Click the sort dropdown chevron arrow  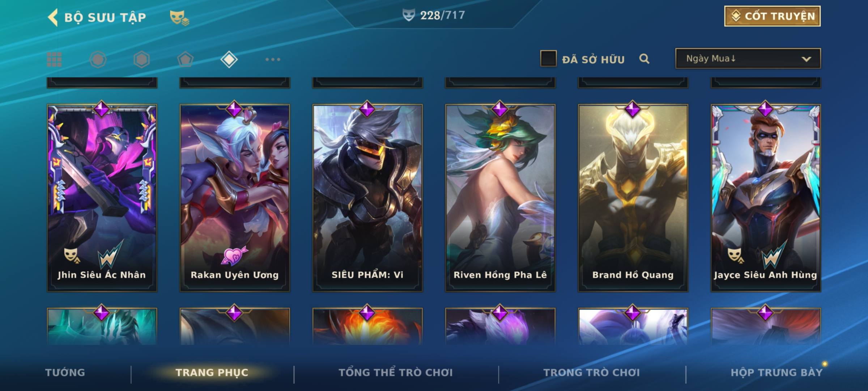[x=806, y=59]
